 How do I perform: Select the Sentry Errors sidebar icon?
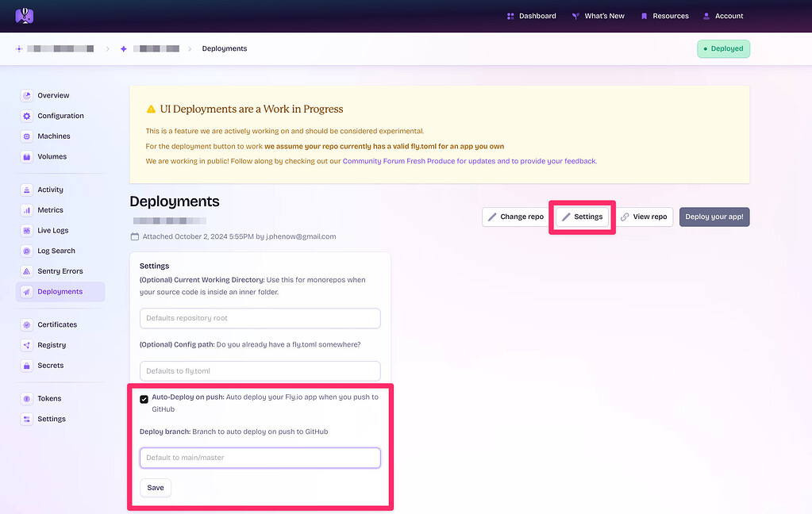26,270
